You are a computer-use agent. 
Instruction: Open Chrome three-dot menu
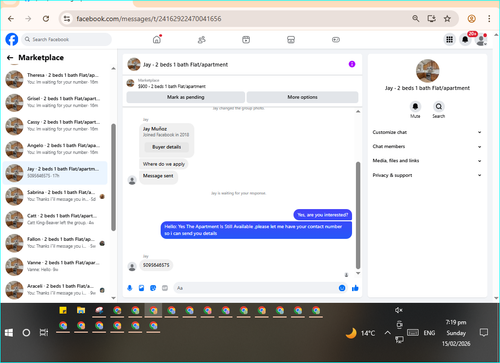pos(489,19)
